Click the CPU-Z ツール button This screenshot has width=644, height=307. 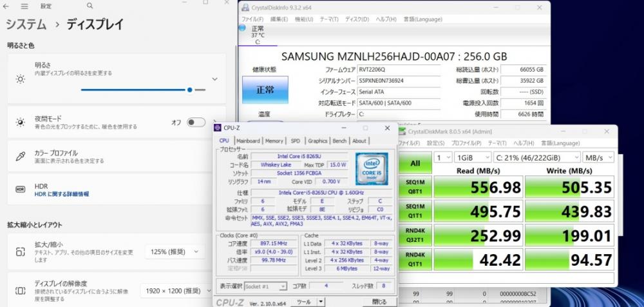click(304, 302)
